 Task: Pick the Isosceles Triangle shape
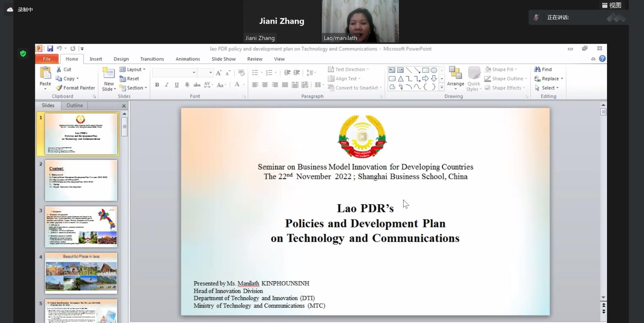401,79
